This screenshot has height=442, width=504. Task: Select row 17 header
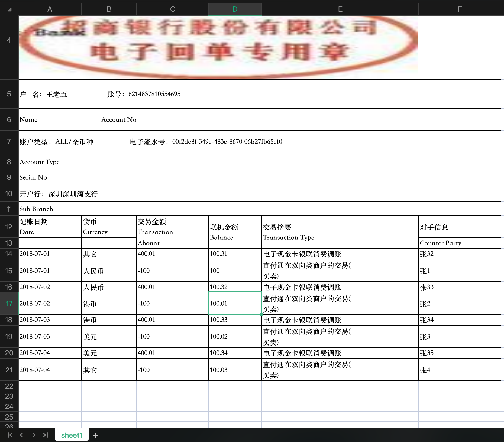click(x=9, y=303)
